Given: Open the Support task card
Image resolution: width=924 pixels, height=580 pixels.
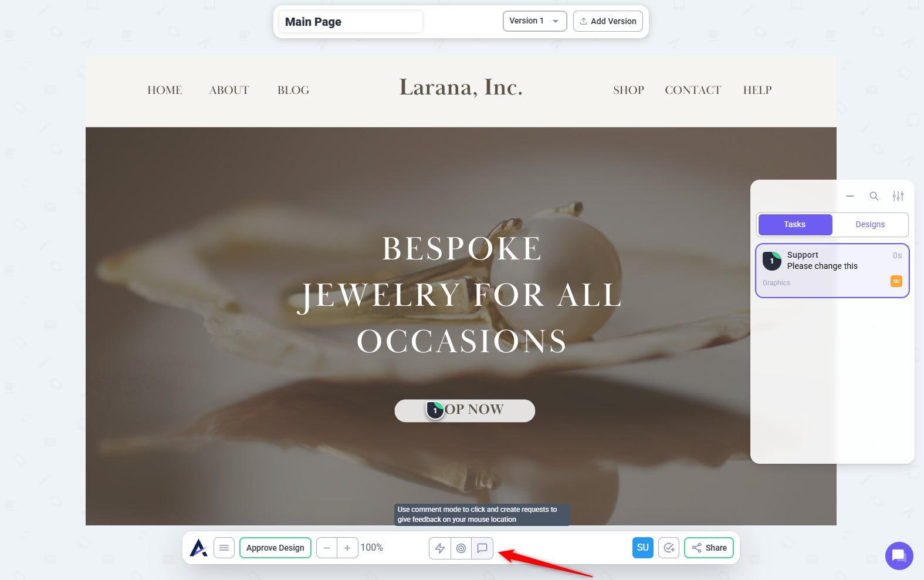Looking at the screenshot, I should coord(832,271).
